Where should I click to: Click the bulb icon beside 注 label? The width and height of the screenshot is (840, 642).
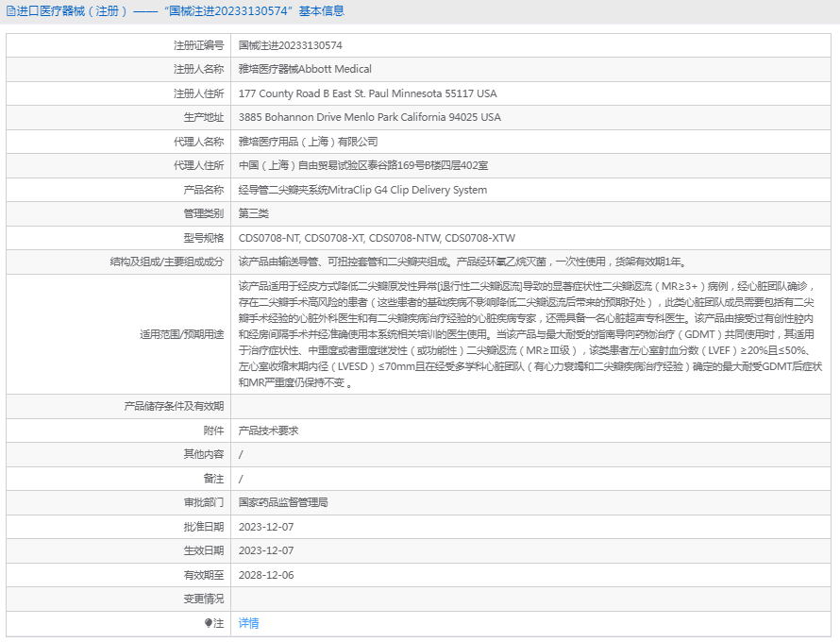[209, 623]
